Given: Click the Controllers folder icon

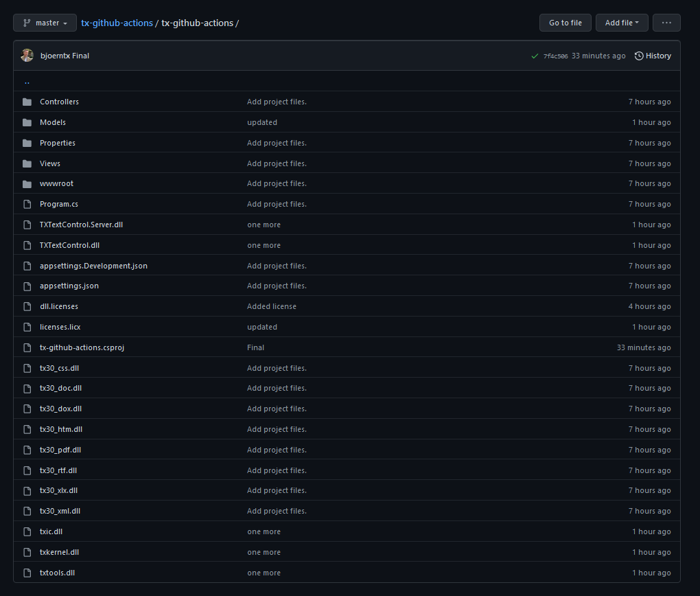Looking at the screenshot, I should tap(27, 102).
